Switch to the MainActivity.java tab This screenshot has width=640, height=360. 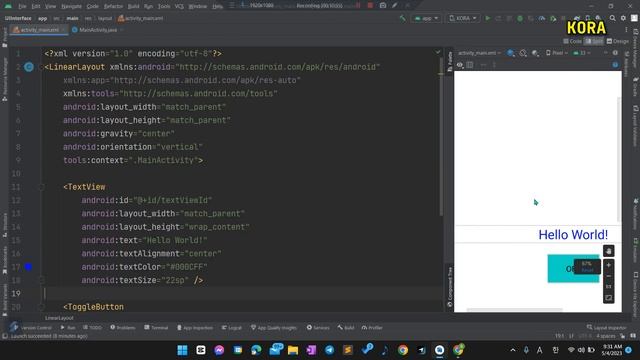[x=98, y=30]
